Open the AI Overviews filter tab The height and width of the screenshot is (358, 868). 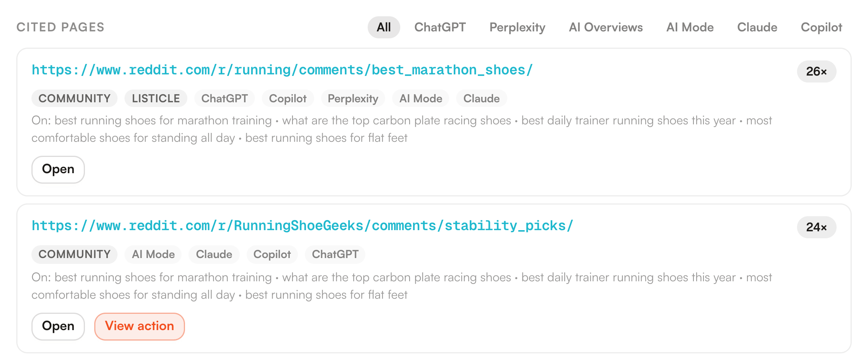tap(605, 27)
